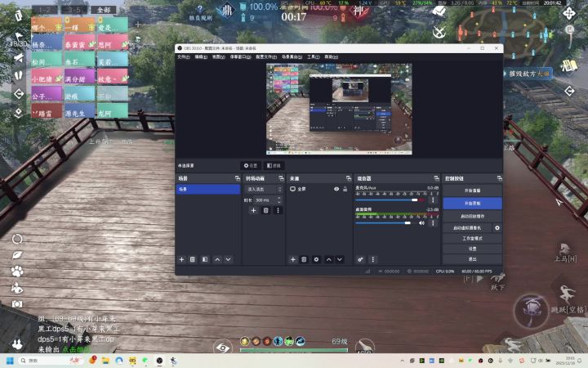Click Start Virtual Camera button
588x368 pixels.
(467, 228)
